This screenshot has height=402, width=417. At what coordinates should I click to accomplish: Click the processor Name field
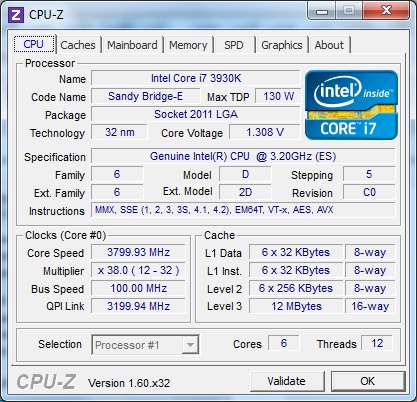click(x=196, y=78)
